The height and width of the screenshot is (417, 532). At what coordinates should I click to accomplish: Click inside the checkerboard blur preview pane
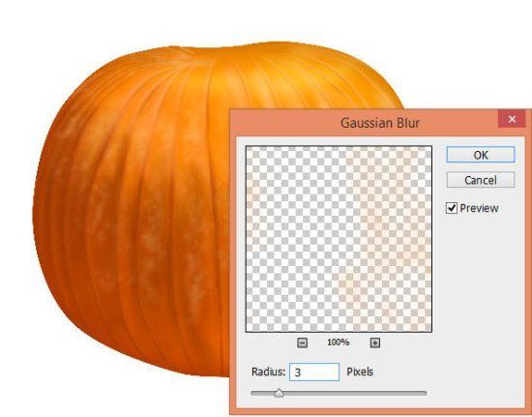coord(339,239)
